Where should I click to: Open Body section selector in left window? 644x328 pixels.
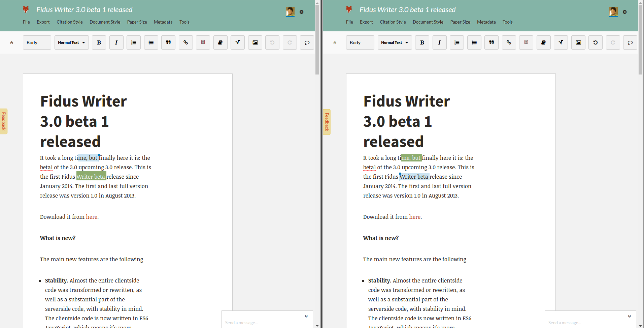coord(37,42)
